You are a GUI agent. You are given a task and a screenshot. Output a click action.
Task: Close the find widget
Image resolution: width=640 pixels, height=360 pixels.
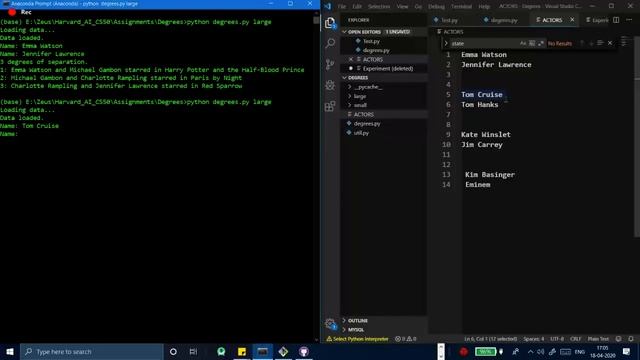[x=610, y=43]
